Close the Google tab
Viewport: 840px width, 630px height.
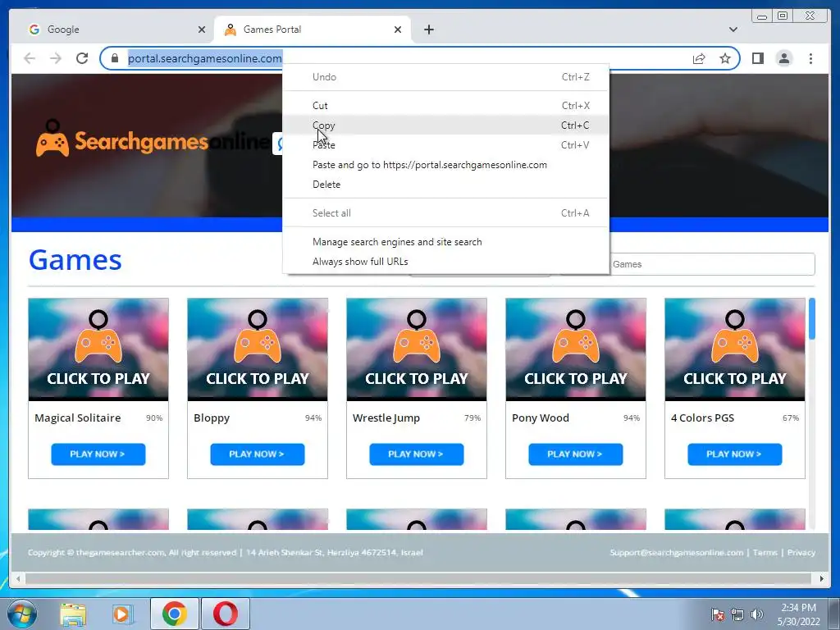[x=202, y=30]
